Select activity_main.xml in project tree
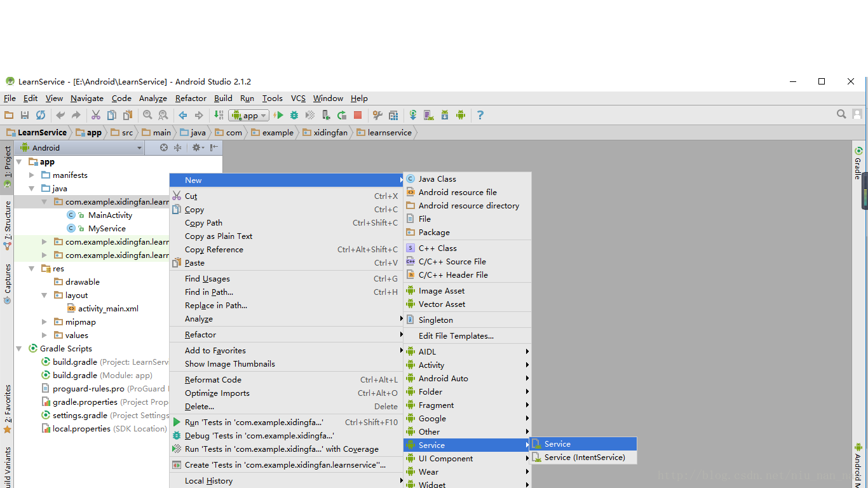 tap(108, 309)
